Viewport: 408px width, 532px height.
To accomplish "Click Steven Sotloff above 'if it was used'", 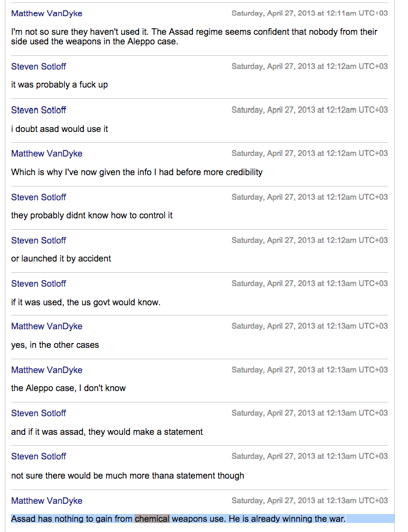I will 38,284.
